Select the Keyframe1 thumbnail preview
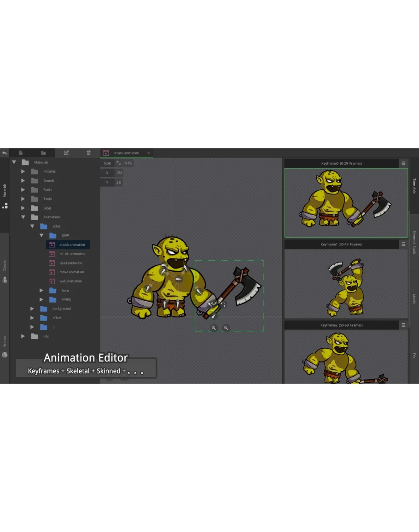This screenshot has width=419, height=532. pos(346,284)
